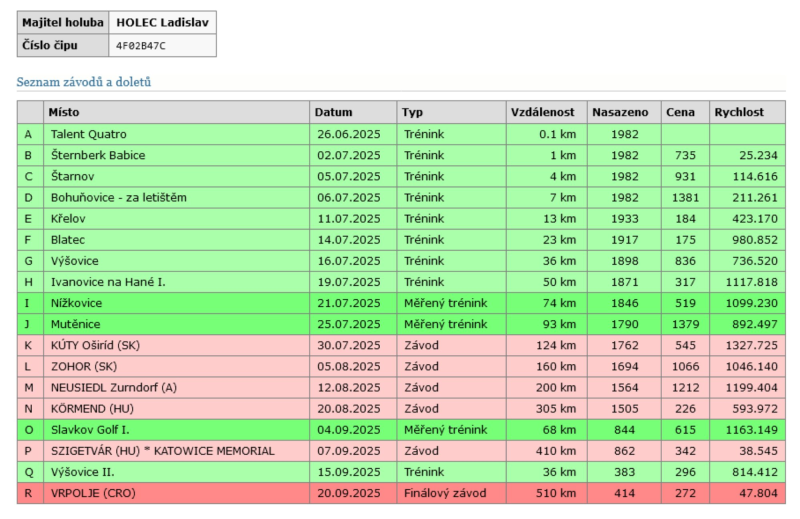Image resolution: width=800 pixels, height=519 pixels.
Task: Click the 'Místo' column header
Action: tap(64, 112)
